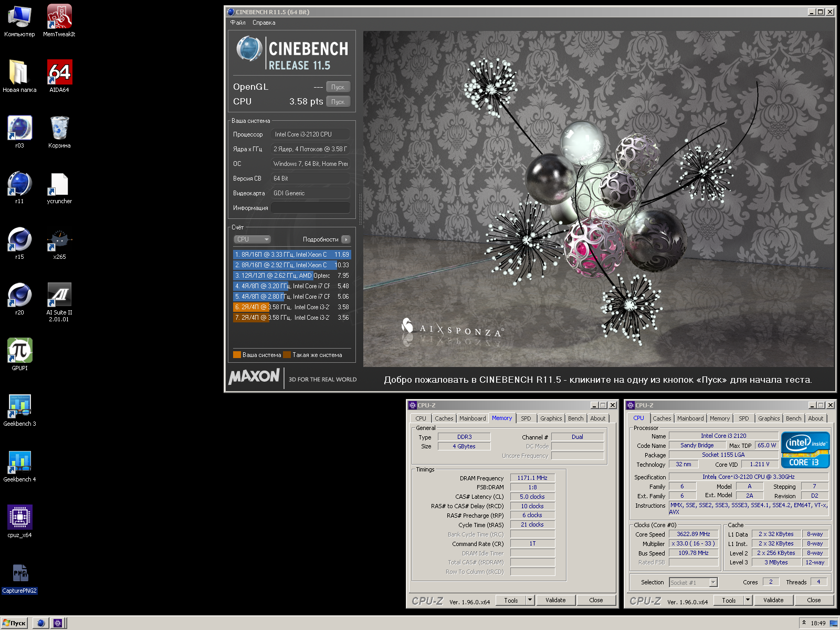Click the network icon in system tray
The height and width of the screenshot is (630, 840).
pos(833,623)
